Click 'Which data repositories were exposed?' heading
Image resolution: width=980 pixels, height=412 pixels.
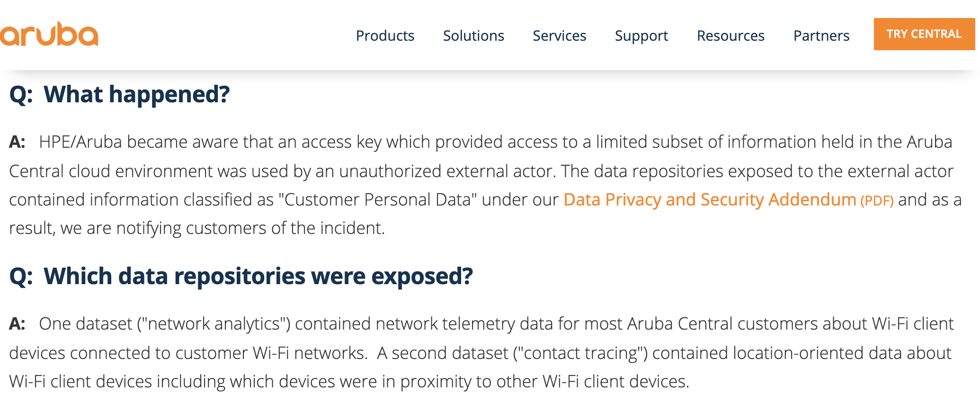pos(258,276)
